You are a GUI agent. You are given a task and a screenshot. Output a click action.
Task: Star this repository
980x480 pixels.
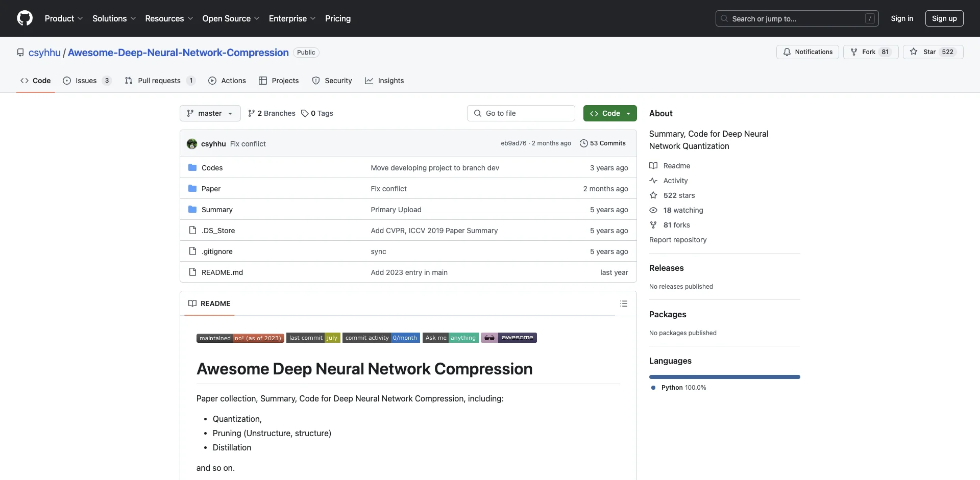[x=933, y=52]
